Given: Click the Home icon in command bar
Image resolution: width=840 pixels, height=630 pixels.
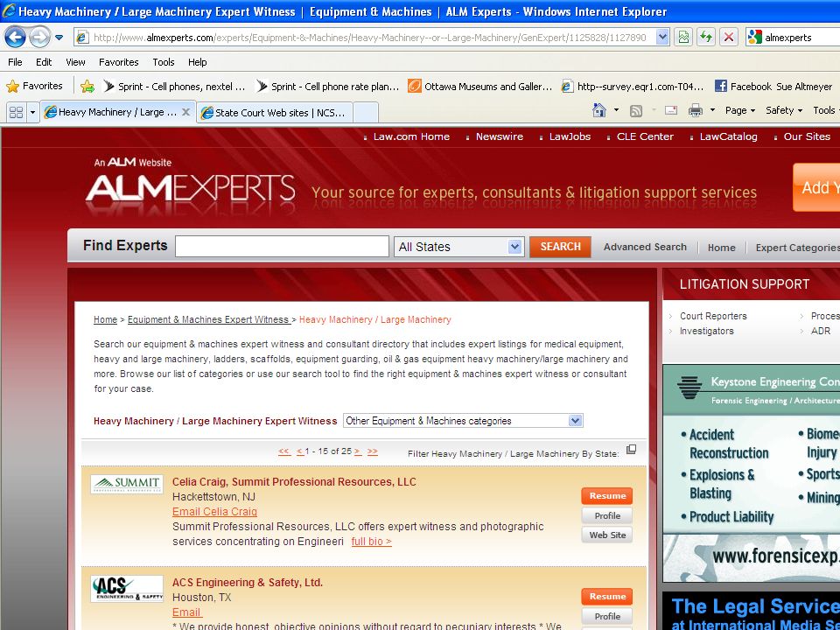Looking at the screenshot, I should pos(599,110).
